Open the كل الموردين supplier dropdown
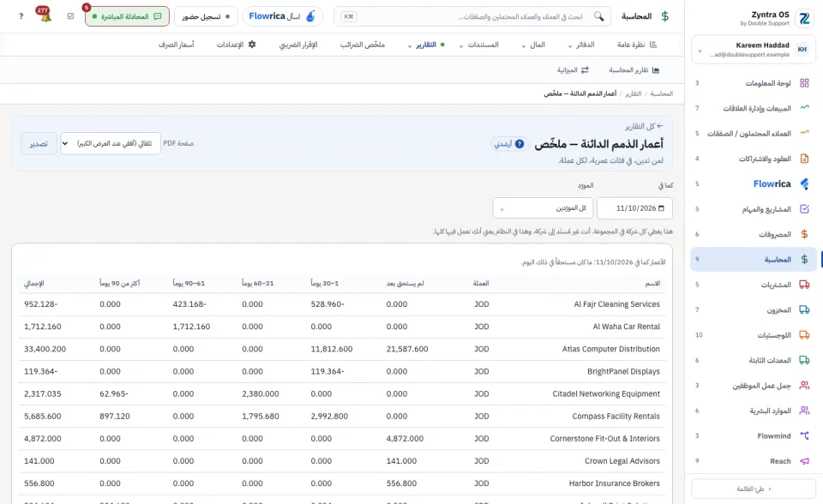The image size is (823, 504). point(543,208)
